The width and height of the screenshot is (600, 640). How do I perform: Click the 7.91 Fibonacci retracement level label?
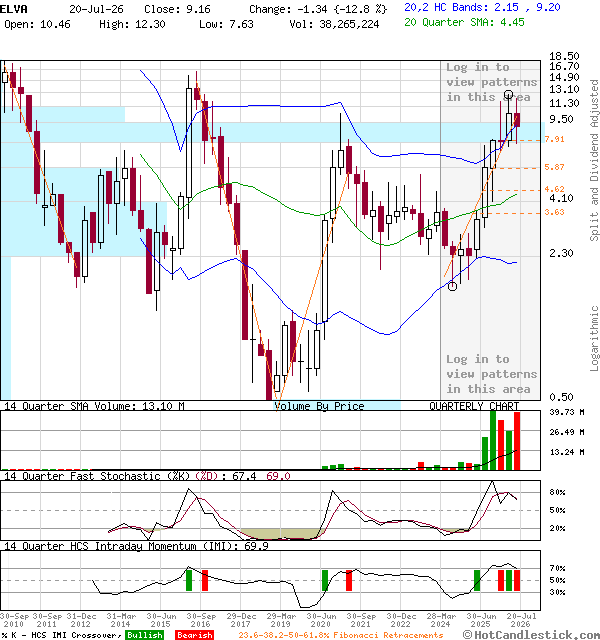pyautogui.click(x=554, y=140)
